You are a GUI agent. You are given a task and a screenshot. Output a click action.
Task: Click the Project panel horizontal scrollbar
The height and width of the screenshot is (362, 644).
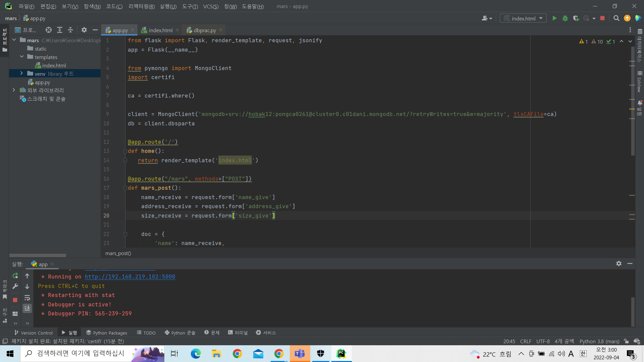(x=38, y=255)
